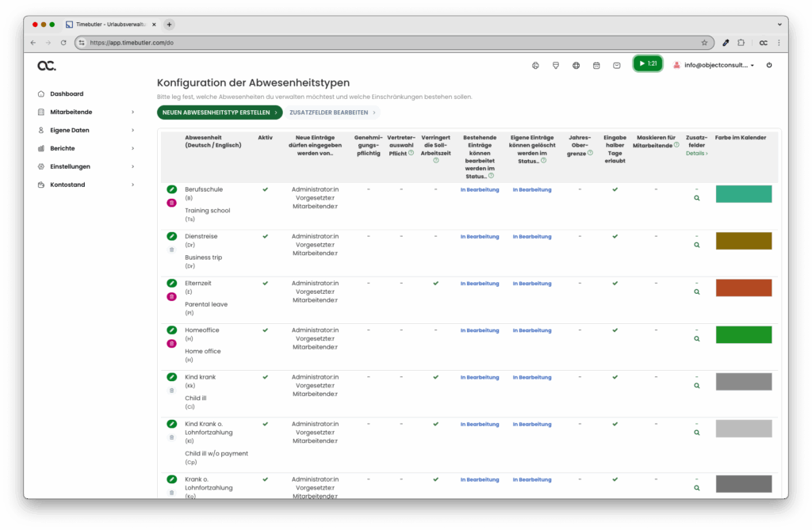Edit Krank o. Lohnfortzahlung pencil icon

171,479
